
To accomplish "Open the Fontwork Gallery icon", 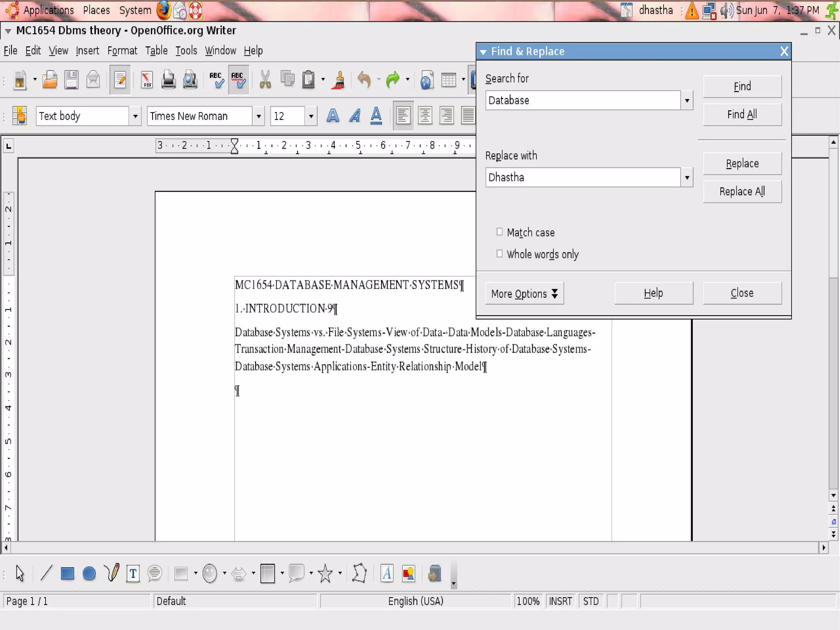I will point(387,573).
